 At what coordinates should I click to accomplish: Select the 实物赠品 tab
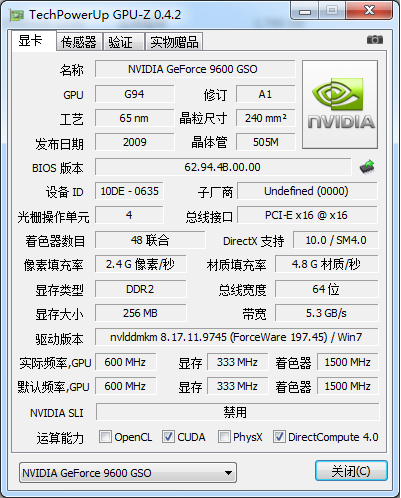coord(174,42)
